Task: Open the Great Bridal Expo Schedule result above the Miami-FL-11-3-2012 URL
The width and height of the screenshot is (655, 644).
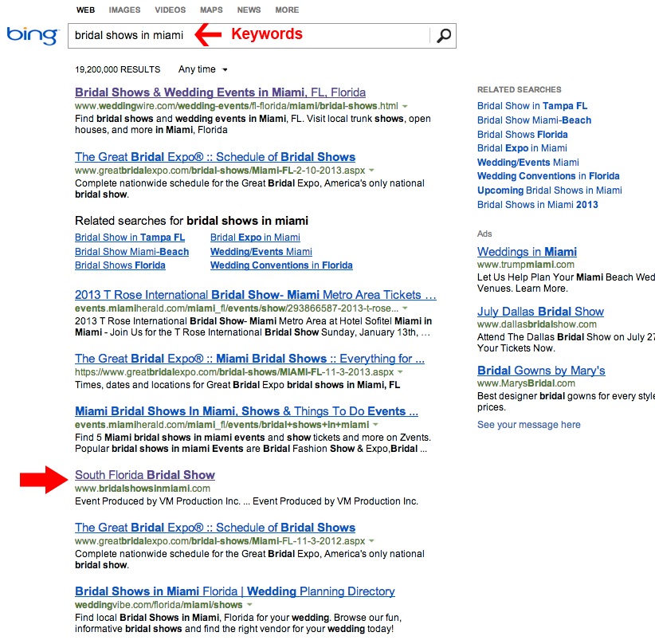Action: pyautogui.click(x=215, y=528)
